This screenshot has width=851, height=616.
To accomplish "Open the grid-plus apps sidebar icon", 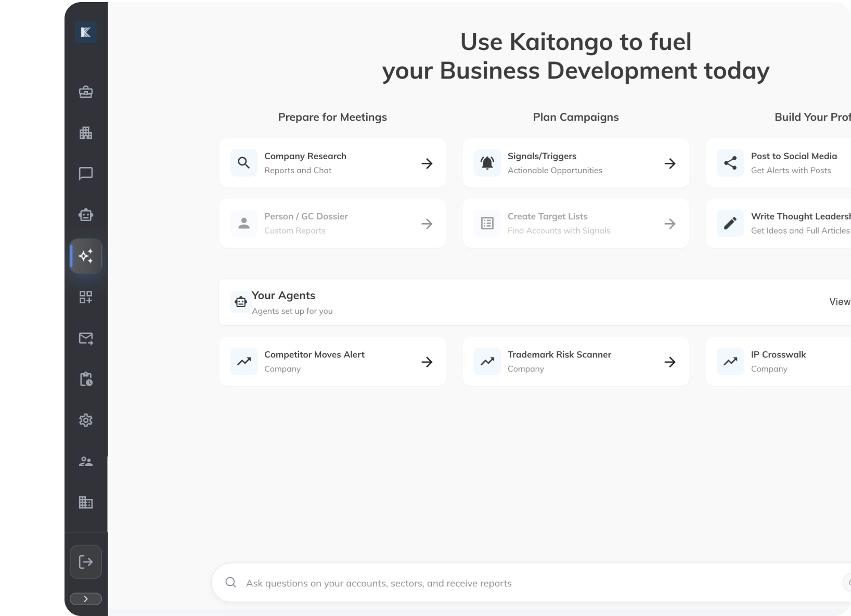I will click(x=86, y=297).
